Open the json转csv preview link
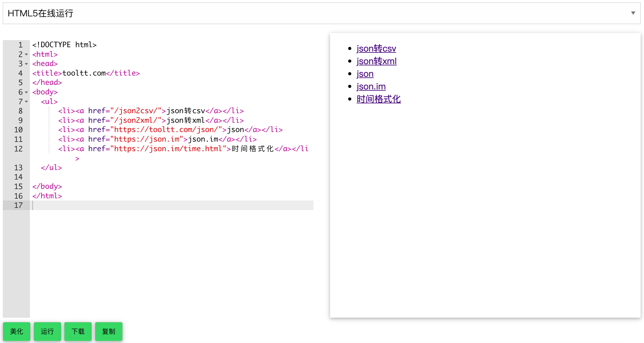Image resolution: width=644 pixels, height=343 pixels. [376, 49]
